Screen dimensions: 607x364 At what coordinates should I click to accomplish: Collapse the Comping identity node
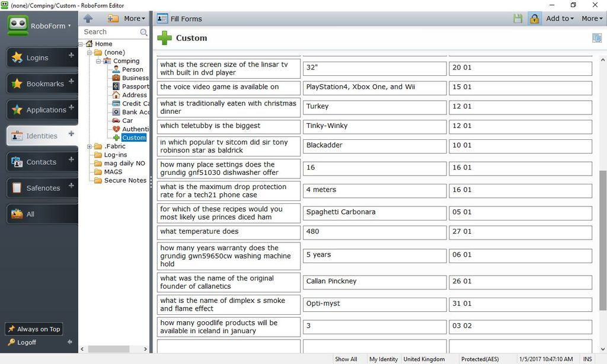pos(98,61)
